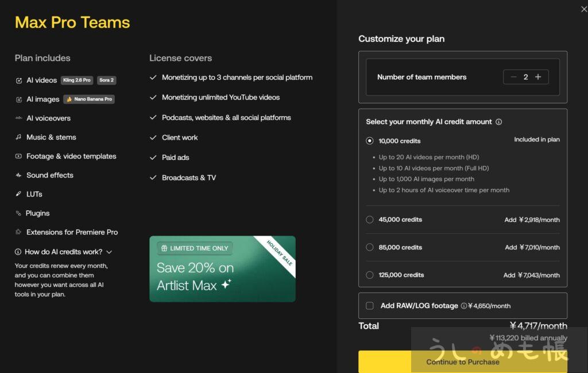Increase number of team members with plus
This screenshot has width=588, height=373.
point(538,77)
